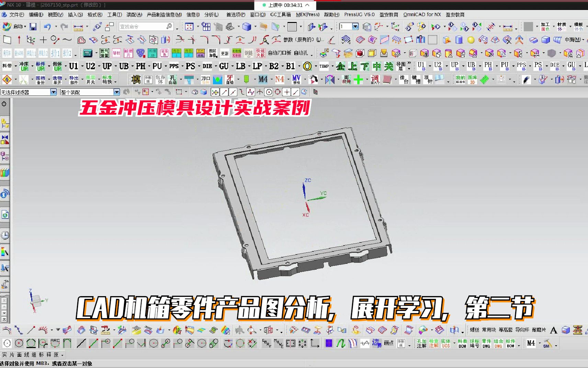The image size is (588, 368).
Task: Select the 孔自动 automatic hole tool
Action: pos(173,79)
